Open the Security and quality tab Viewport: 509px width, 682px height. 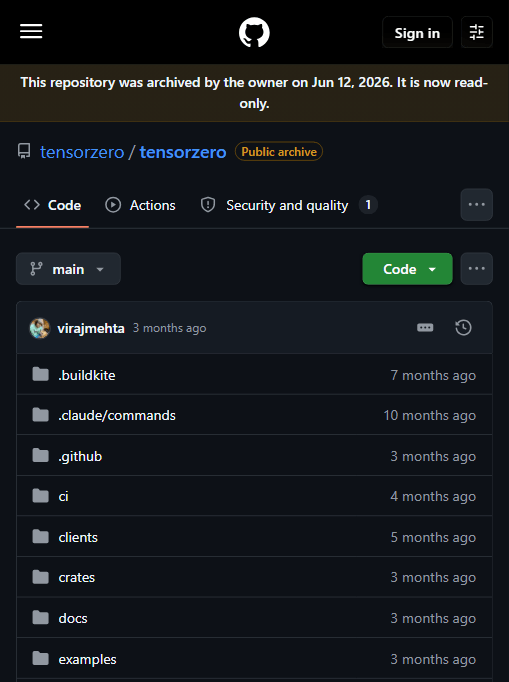(x=288, y=205)
